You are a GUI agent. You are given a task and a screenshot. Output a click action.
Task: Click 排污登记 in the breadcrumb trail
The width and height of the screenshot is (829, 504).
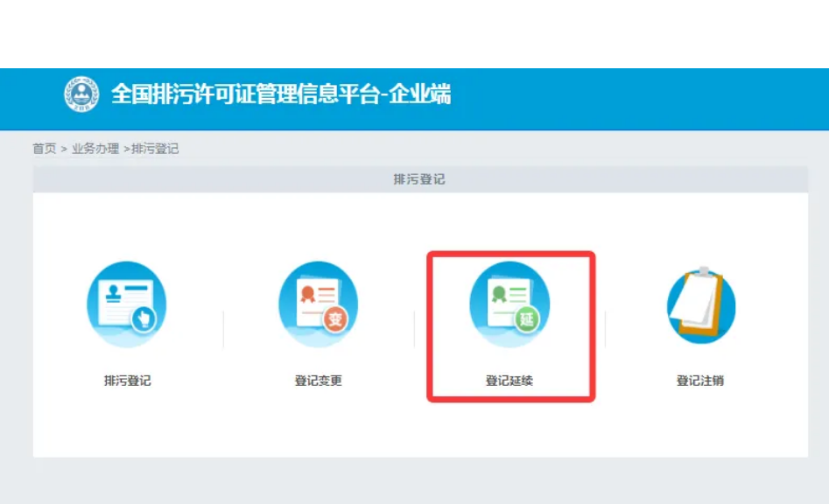[x=155, y=149]
